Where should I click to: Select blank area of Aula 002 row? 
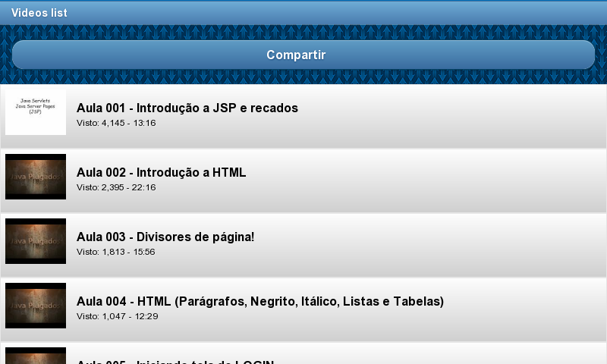426,180
